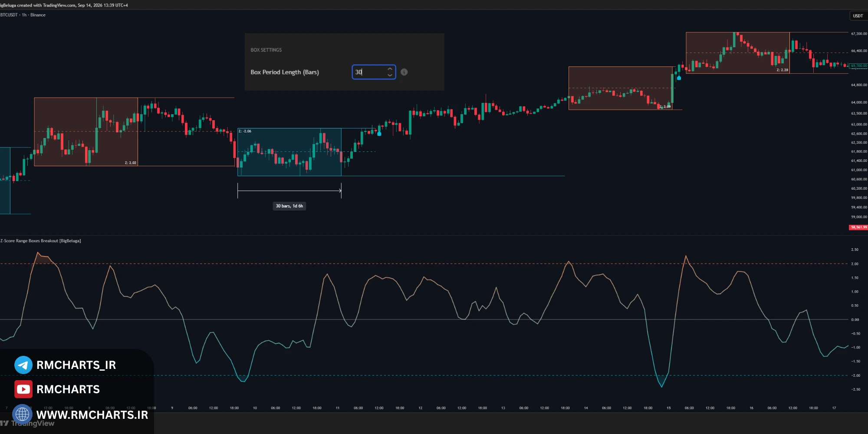The width and height of the screenshot is (868, 434).
Task: Click the "30 bars, 1d 6h" measurement label
Action: coord(289,206)
